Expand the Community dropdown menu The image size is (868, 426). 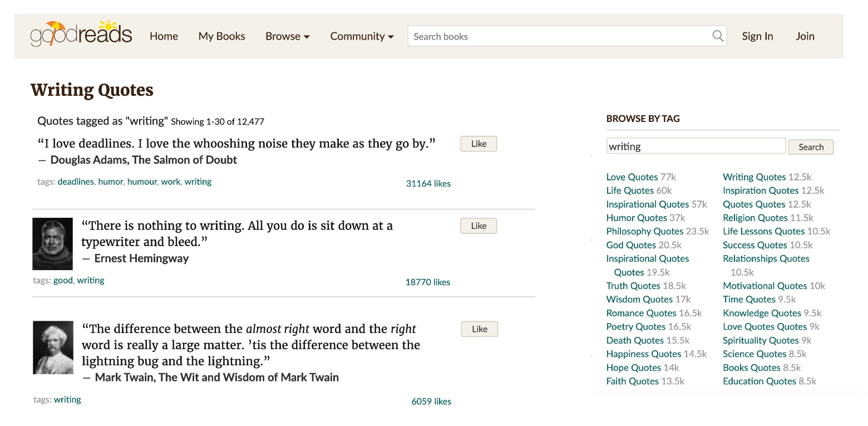[x=362, y=36]
